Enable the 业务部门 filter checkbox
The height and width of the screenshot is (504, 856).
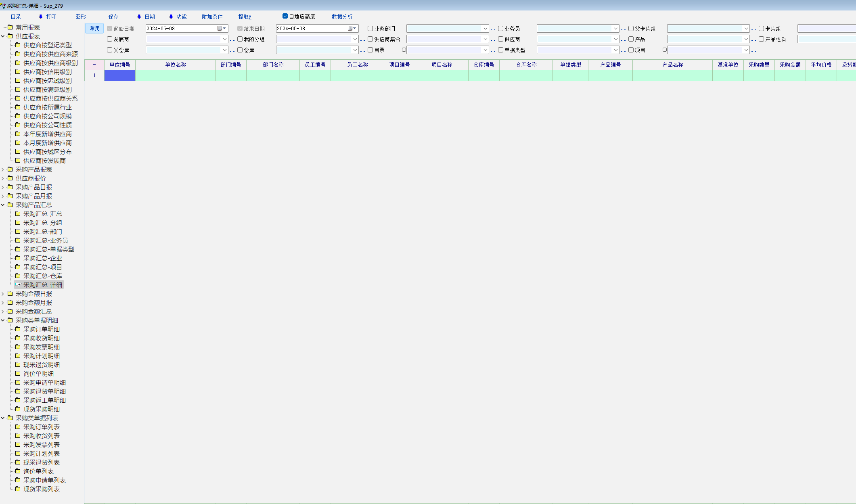pyautogui.click(x=370, y=29)
